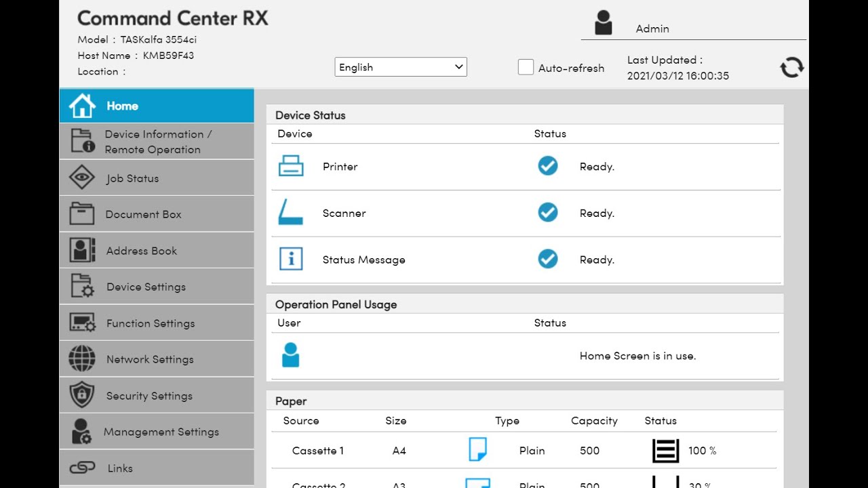Click the Links chain icon
The height and width of the screenshot is (488, 868).
[x=82, y=468]
